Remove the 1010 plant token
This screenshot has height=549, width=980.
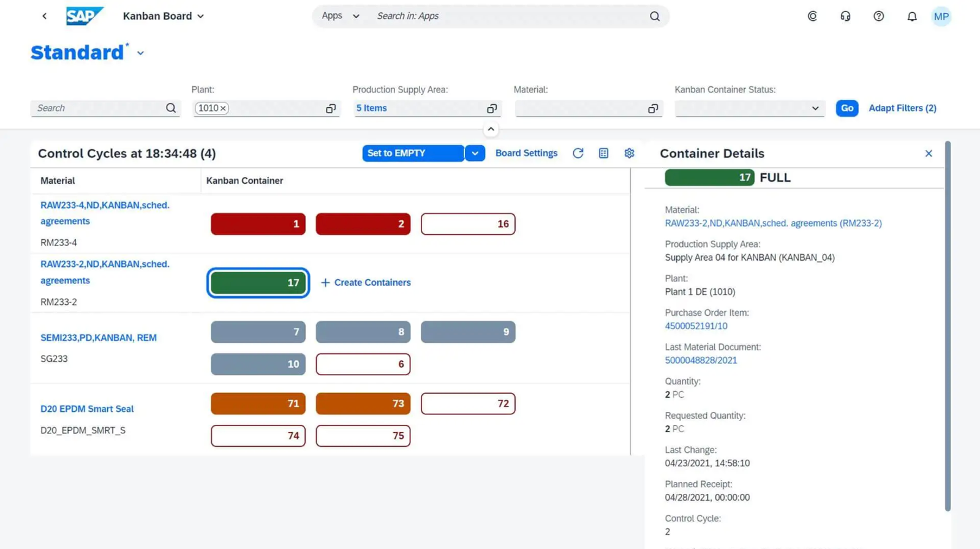(x=223, y=108)
